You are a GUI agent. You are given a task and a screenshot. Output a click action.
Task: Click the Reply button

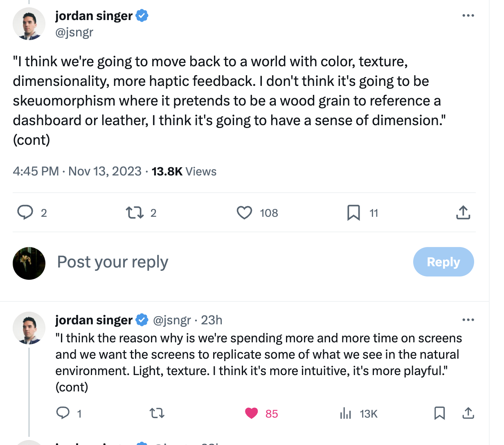(x=443, y=262)
